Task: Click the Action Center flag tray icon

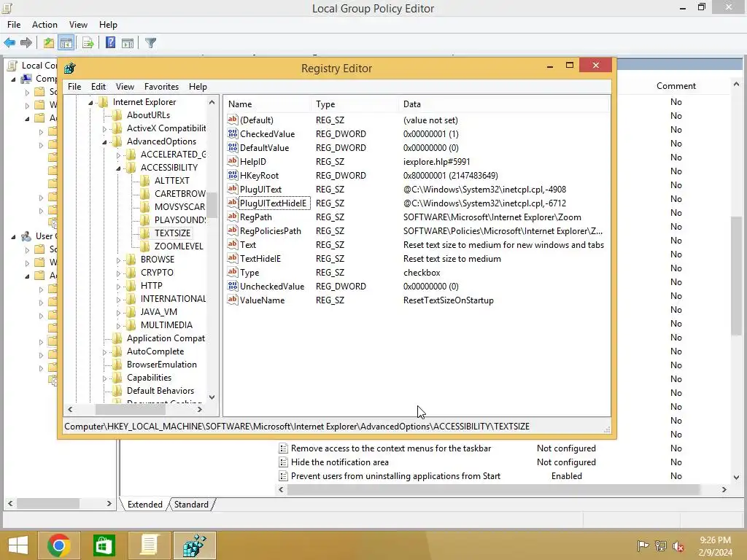Action: tap(643, 546)
